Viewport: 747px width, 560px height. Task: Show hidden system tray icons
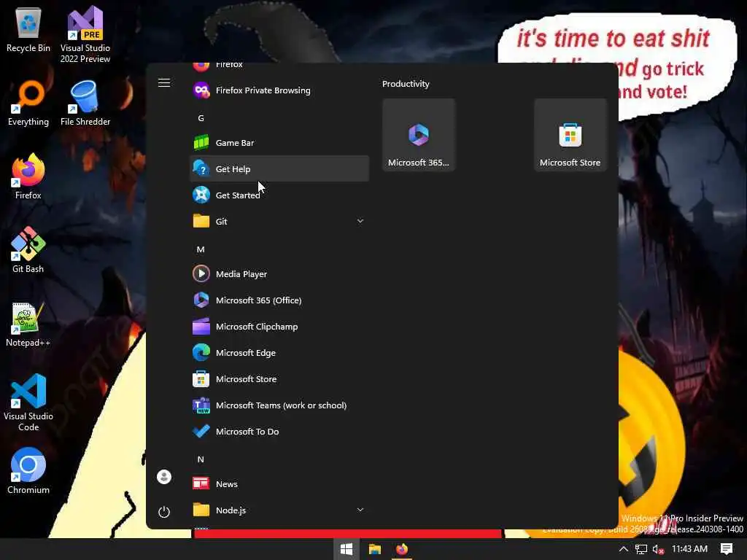(623, 549)
